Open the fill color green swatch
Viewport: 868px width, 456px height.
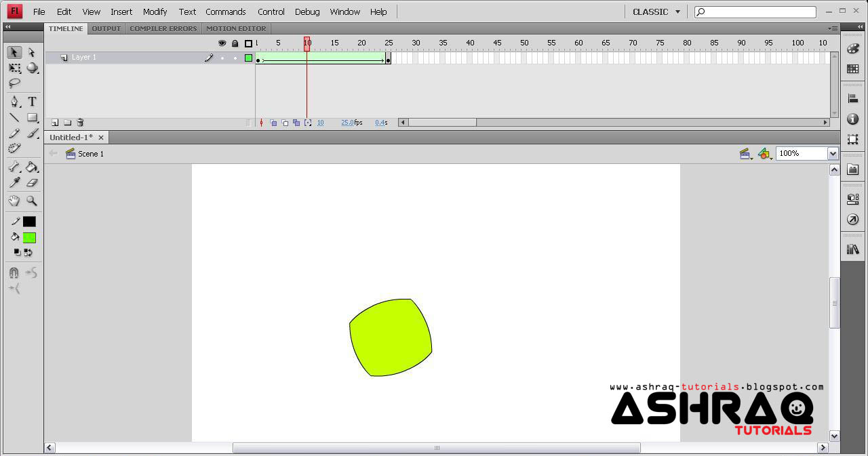tap(29, 238)
